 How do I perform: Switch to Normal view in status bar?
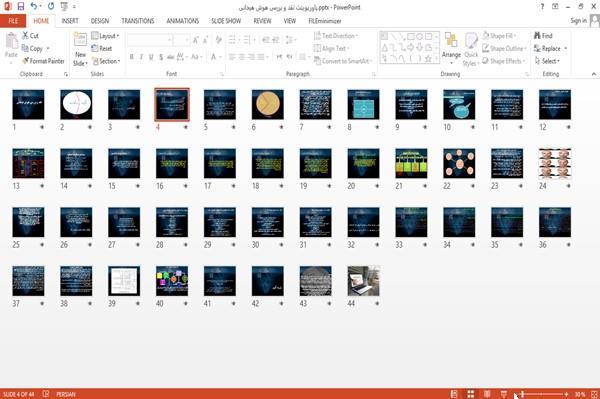[454, 394]
